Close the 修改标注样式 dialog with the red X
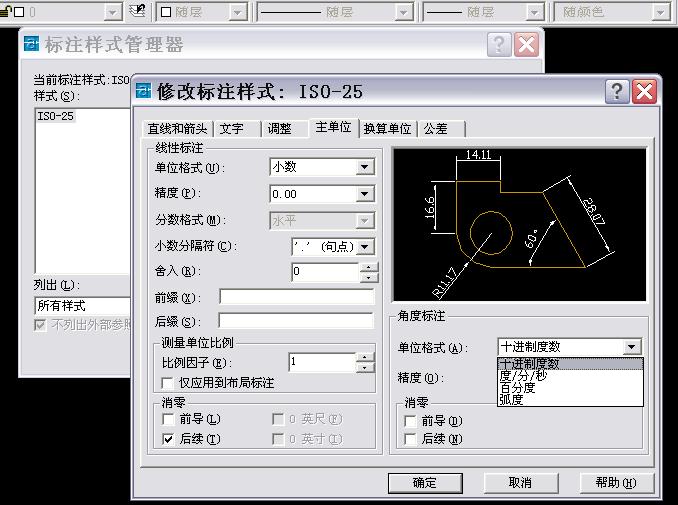 coord(644,92)
